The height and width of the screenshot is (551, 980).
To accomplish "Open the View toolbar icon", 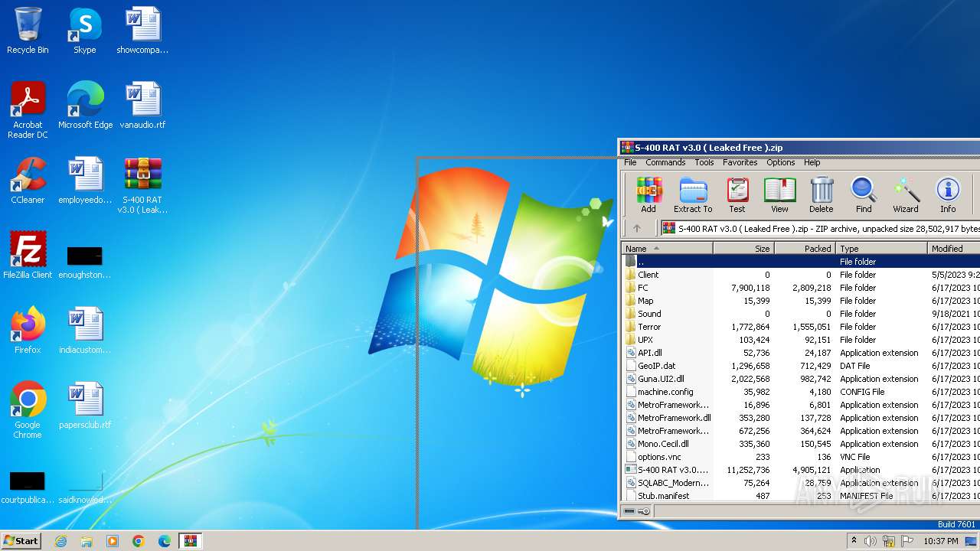I will pyautogui.click(x=779, y=194).
